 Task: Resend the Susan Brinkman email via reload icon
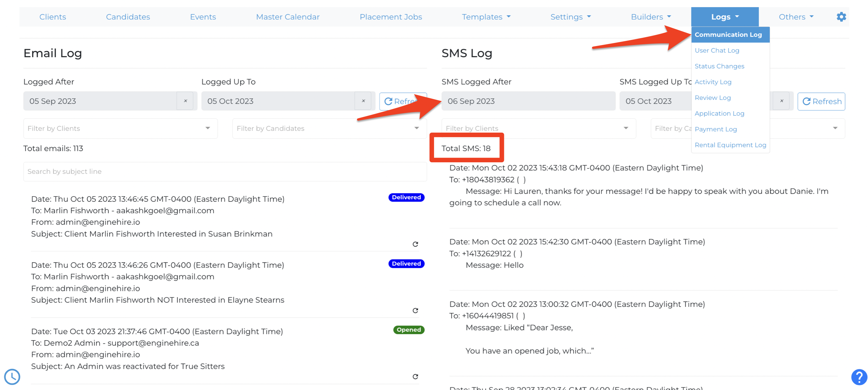click(415, 244)
